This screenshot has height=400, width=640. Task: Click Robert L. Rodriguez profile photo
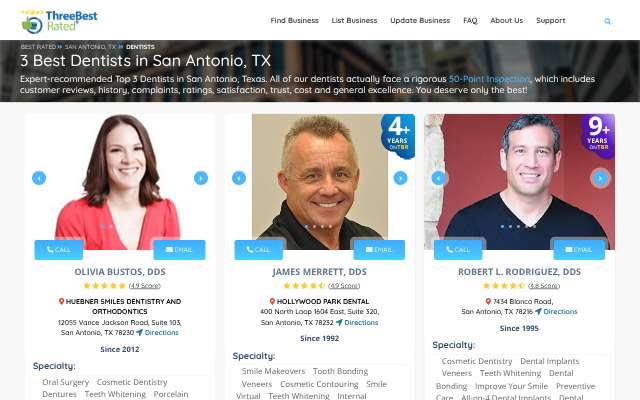pyautogui.click(x=519, y=182)
